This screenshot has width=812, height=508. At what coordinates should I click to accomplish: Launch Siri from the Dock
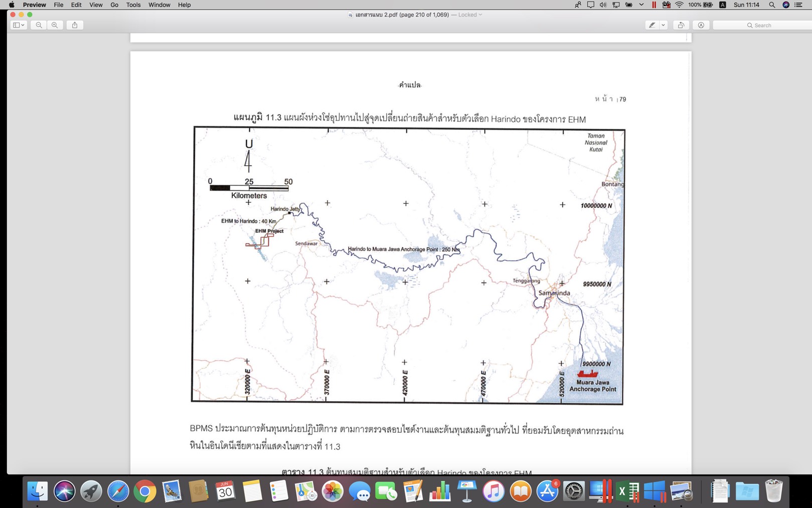pyautogui.click(x=64, y=491)
